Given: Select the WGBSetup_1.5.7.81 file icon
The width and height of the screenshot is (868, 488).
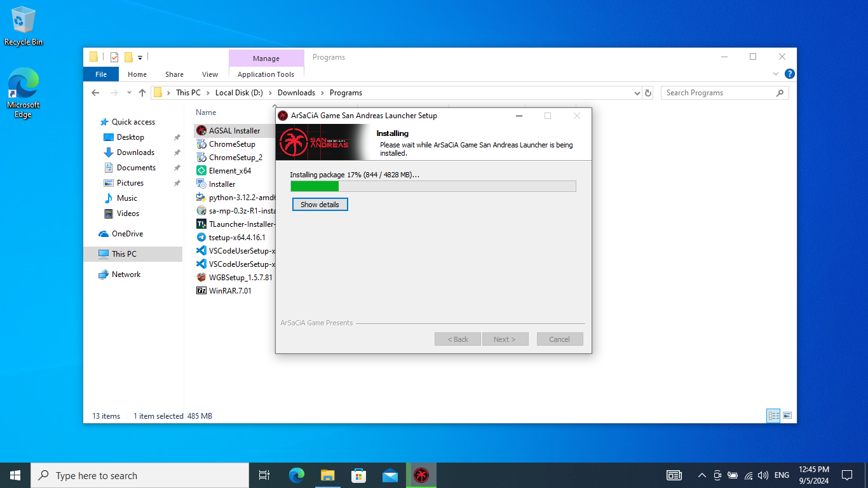Looking at the screenshot, I should [x=201, y=277].
